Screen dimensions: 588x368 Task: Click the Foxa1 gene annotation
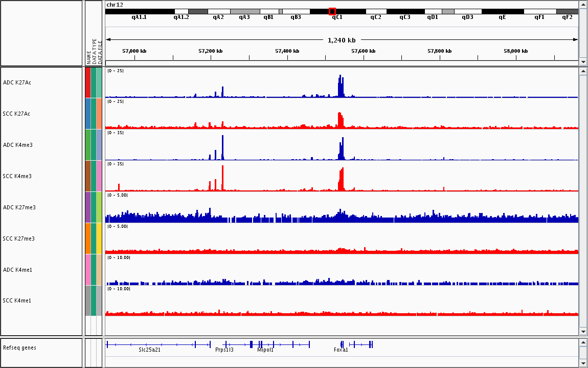(x=341, y=350)
